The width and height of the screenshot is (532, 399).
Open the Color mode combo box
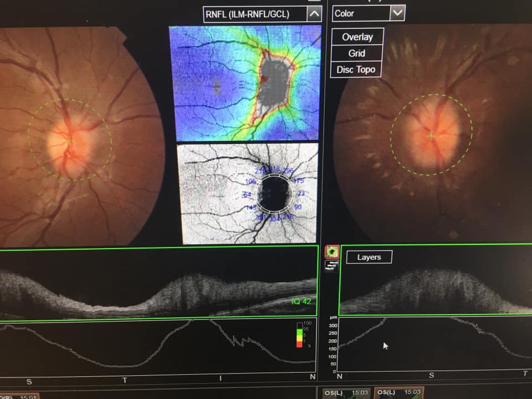[x=369, y=13]
